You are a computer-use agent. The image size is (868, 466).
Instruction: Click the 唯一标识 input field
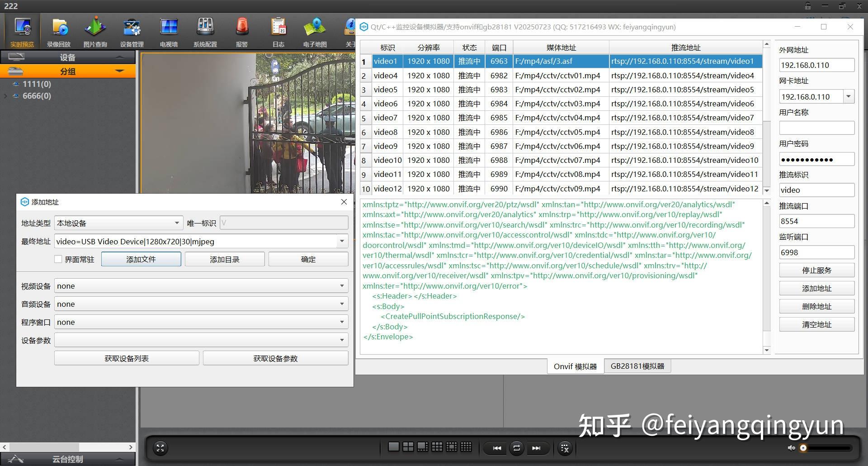(x=283, y=223)
